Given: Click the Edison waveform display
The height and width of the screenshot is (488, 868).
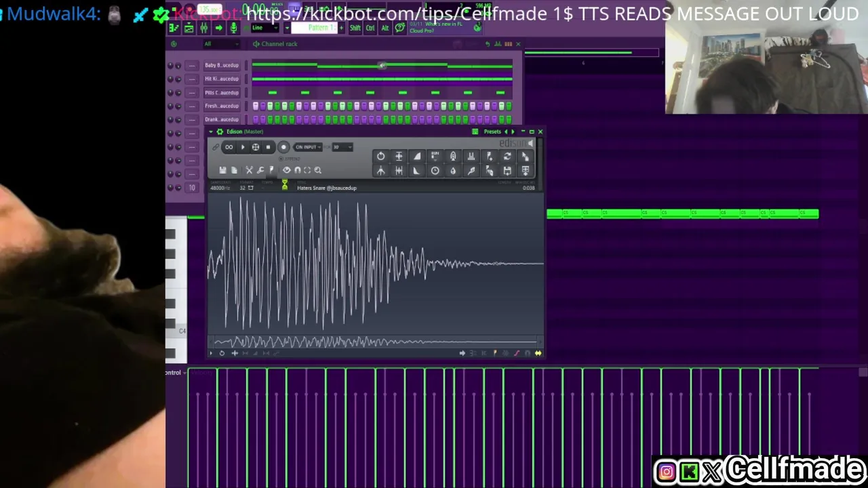Looking at the screenshot, I should [x=375, y=264].
